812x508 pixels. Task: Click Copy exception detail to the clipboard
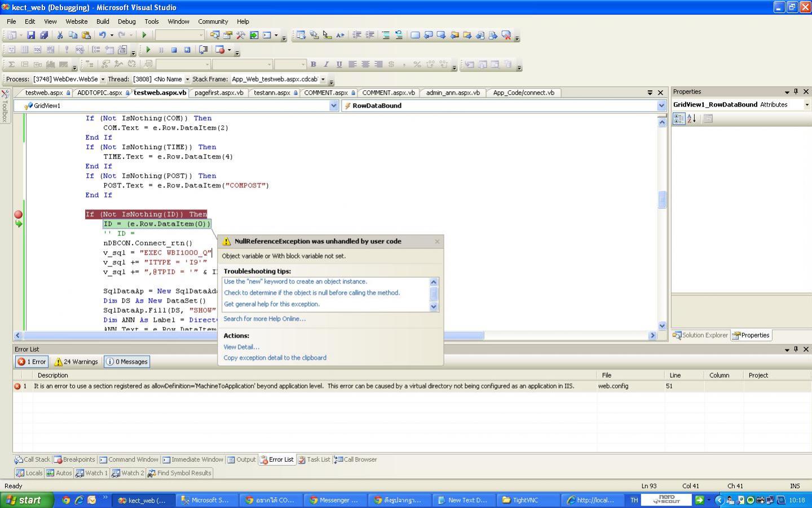(275, 358)
